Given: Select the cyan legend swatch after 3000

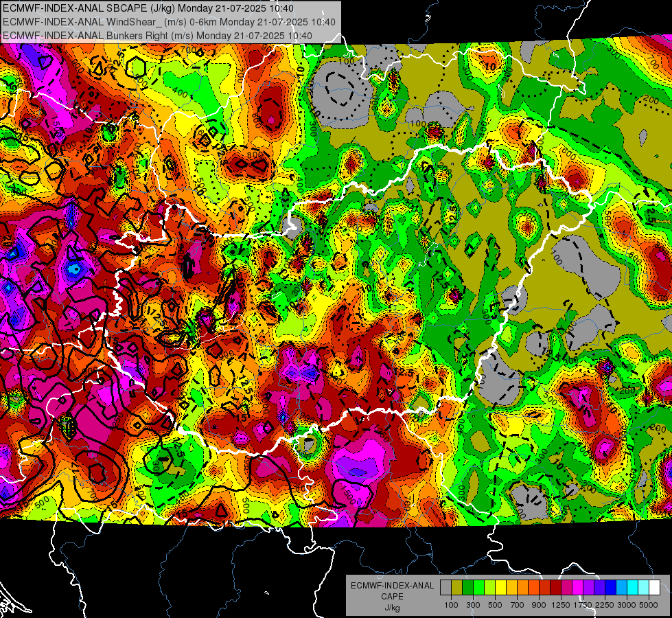Looking at the screenshot, I should pos(633,588).
